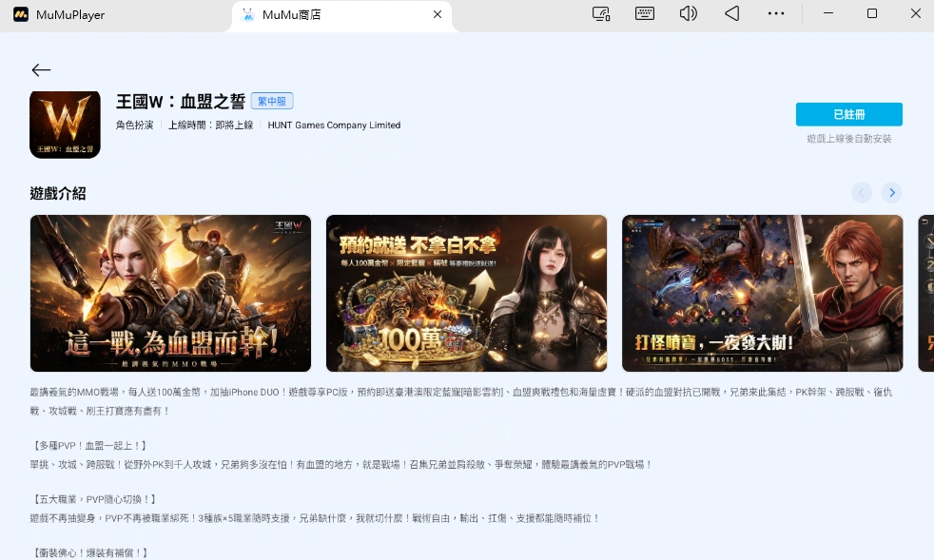Image resolution: width=934 pixels, height=560 pixels.
Task: Open the MuMuPlayer home tab
Action: (60, 15)
